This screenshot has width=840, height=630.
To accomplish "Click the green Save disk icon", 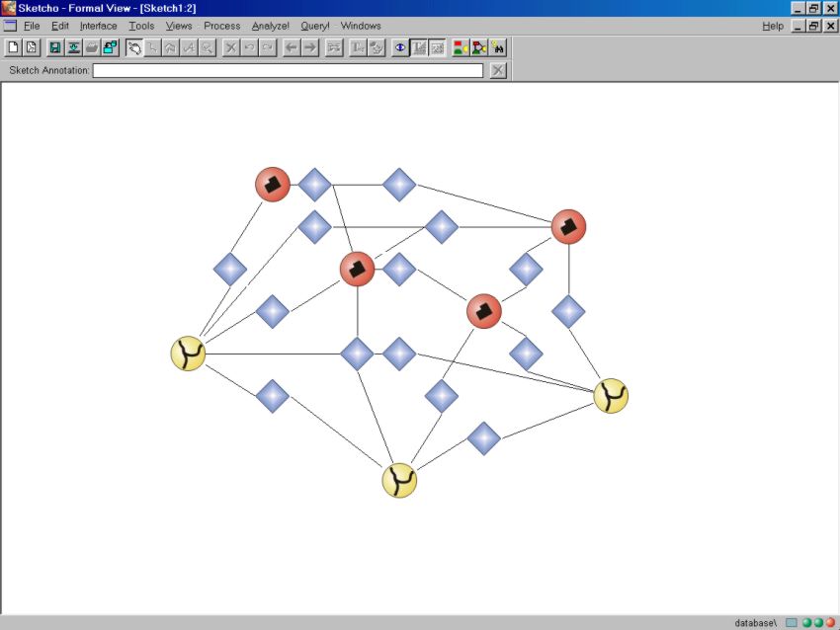I will click(x=55, y=47).
